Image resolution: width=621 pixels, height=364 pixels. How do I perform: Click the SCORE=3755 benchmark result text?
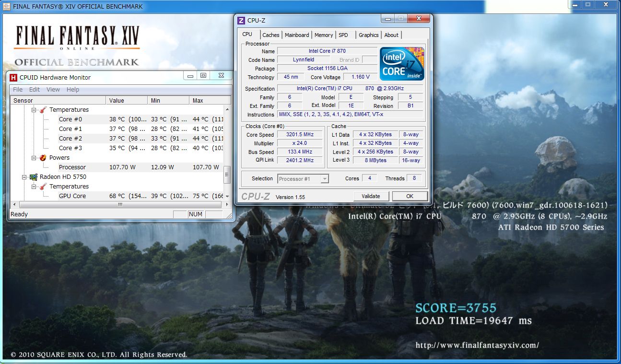click(x=456, y=308)
